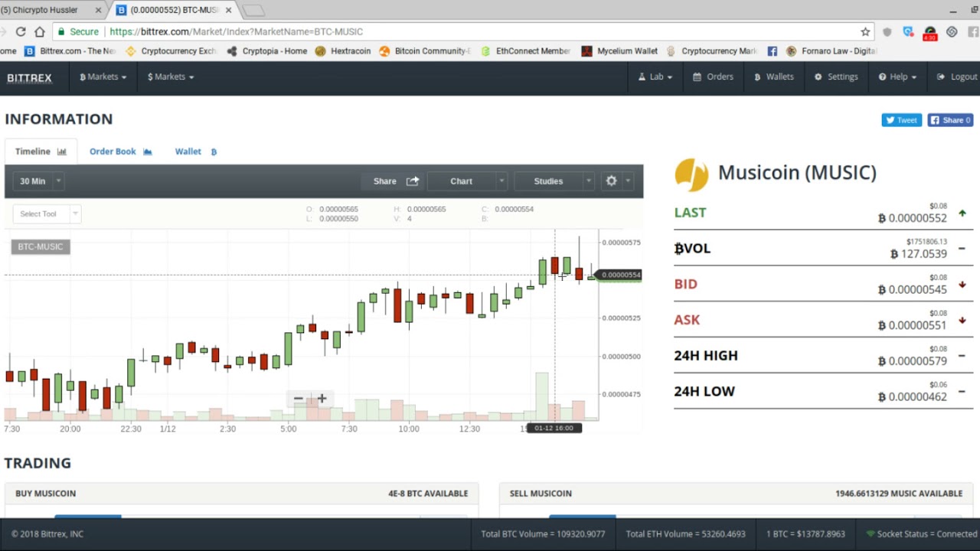This screenshot has width=980, height=551.
Task: Click the Facebook Share button
Action: tap(950, 120)
